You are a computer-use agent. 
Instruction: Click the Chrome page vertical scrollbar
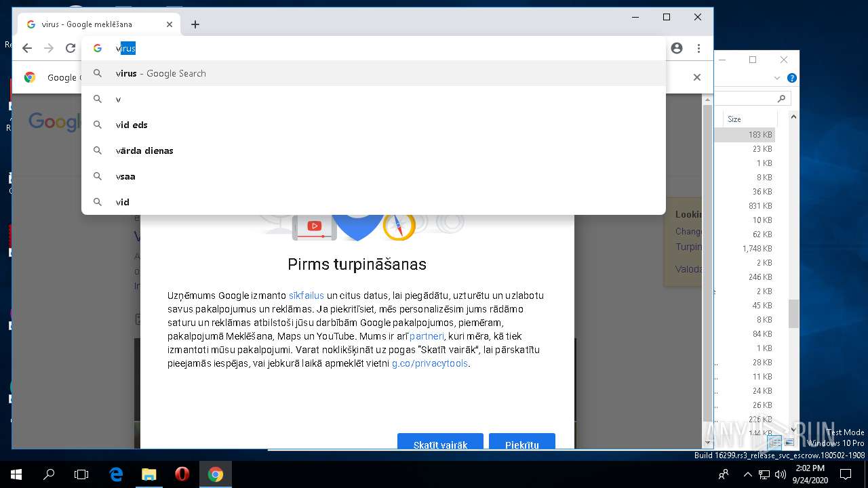[x=708, y=262]
